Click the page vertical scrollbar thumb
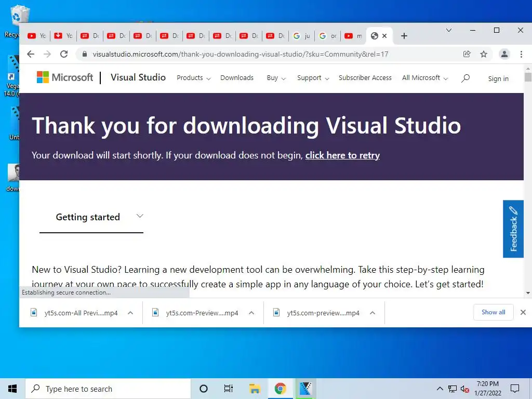 528,76
